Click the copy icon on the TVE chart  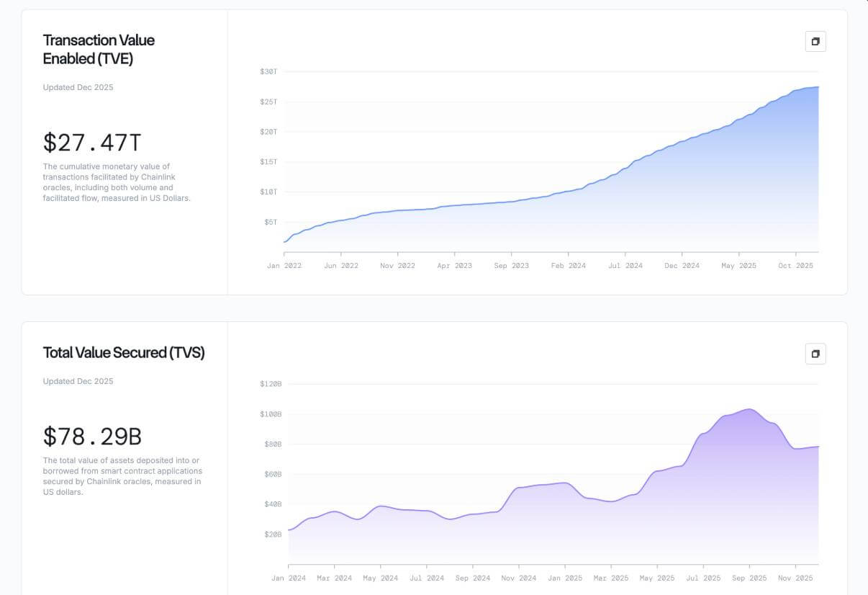point(815,41)
